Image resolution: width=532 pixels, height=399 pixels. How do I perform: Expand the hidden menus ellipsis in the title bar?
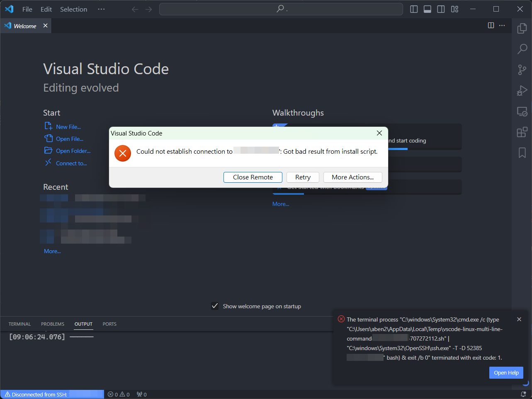101,9
